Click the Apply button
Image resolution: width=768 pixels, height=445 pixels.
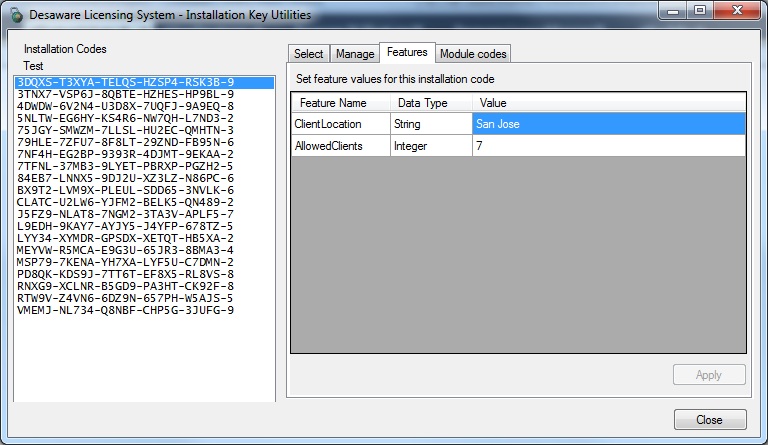coord(709,375)
